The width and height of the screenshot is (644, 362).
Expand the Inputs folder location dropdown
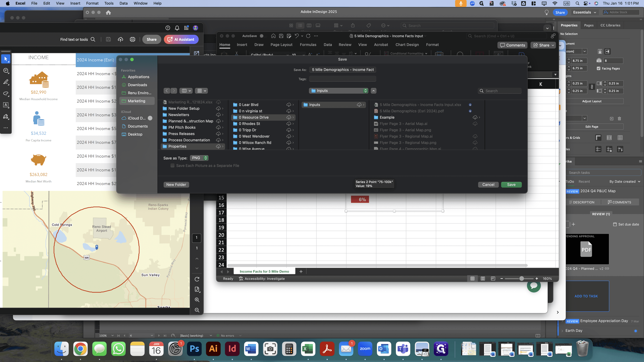(338, 91)
